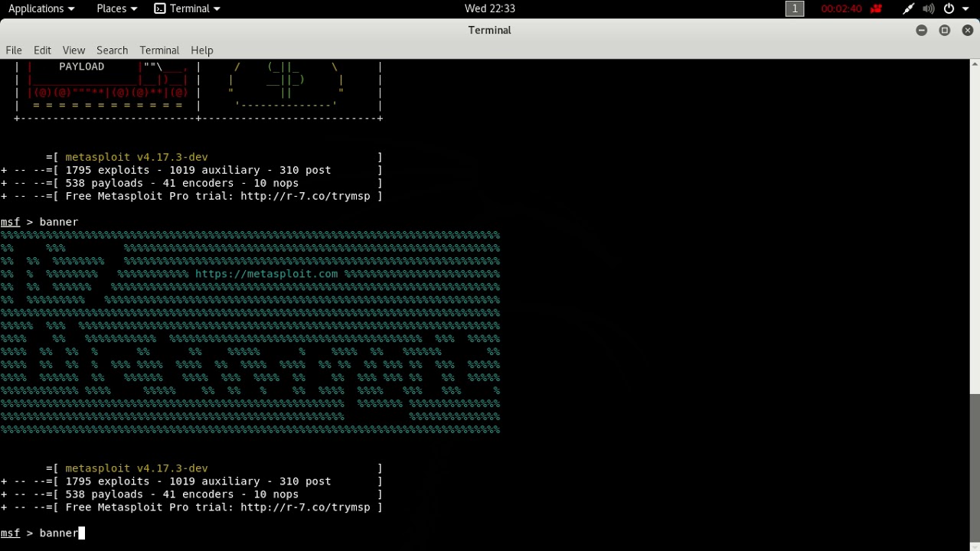Click the lower '538 payloads' line

(x=191, y=494)
